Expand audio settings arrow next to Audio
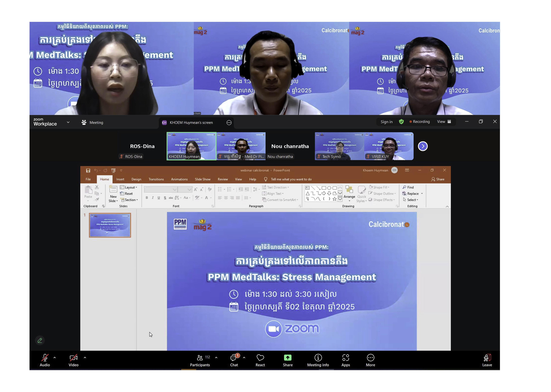Image resolution: width=551 pixels, height=392 pixels. coord(55,357)
